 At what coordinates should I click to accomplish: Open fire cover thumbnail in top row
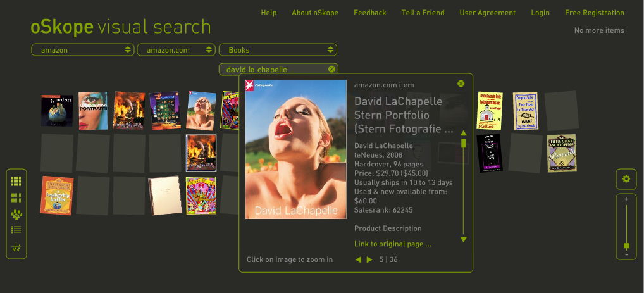129,111
